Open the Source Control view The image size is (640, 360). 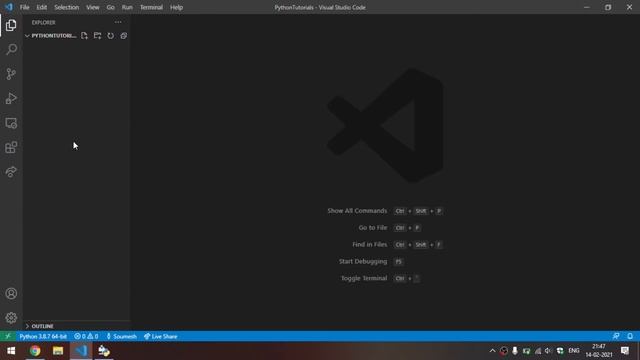point(11,74)
